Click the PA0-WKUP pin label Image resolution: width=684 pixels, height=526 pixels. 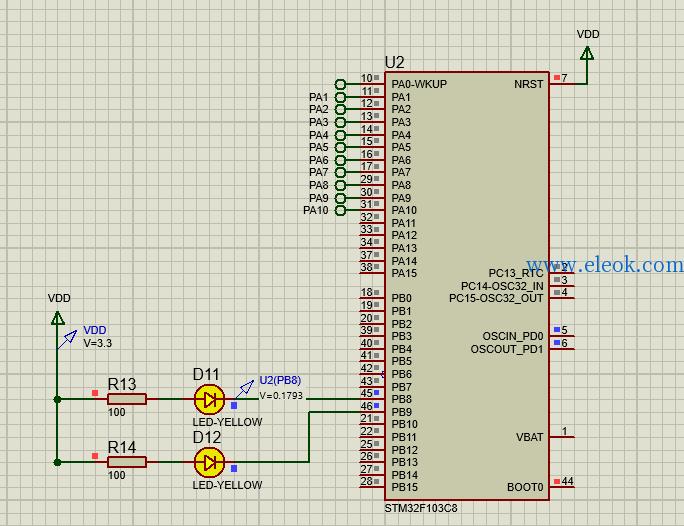(x=419, y=84)
